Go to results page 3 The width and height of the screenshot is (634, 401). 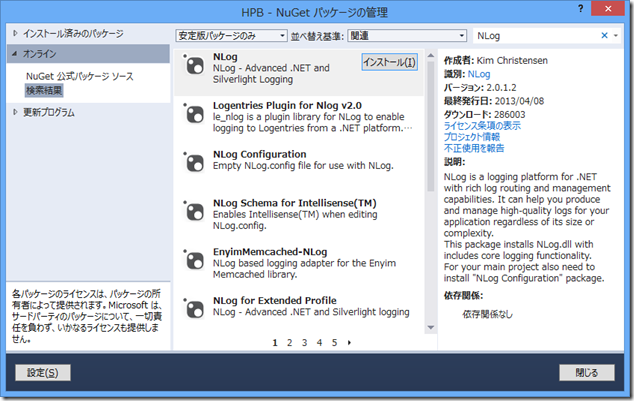[x=304, y=343]
